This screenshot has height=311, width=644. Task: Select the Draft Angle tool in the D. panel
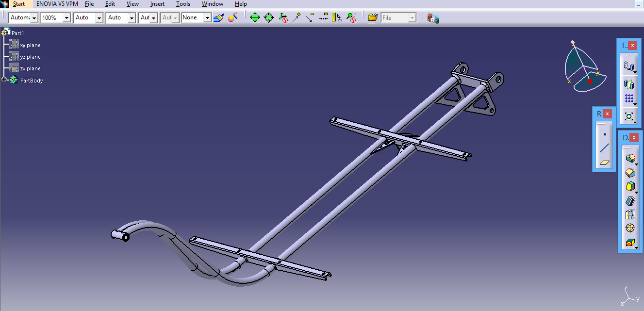pos(630,186)
